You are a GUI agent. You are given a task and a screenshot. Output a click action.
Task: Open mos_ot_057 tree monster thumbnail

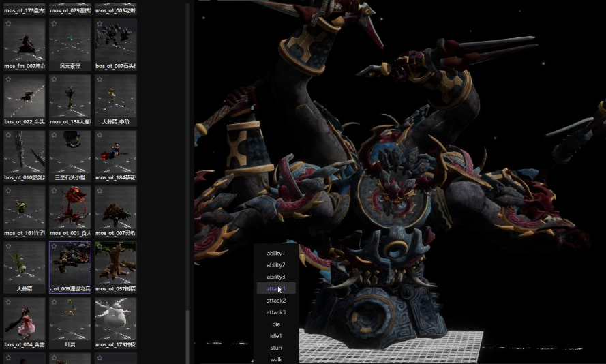[x=116, y=267]
